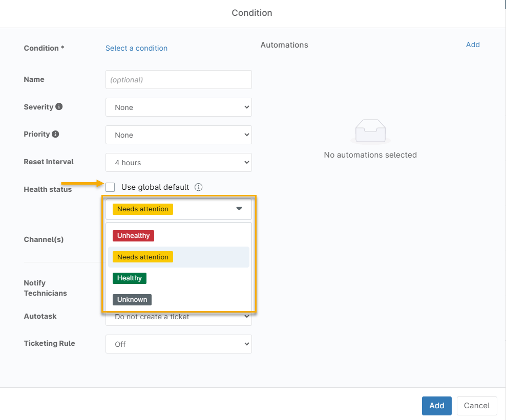Click the Add link next to Automations
Screen dimensions: 506x420
473,45
